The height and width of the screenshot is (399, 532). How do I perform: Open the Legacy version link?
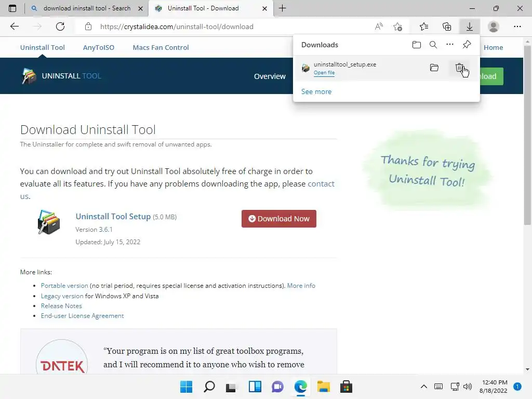62,296
